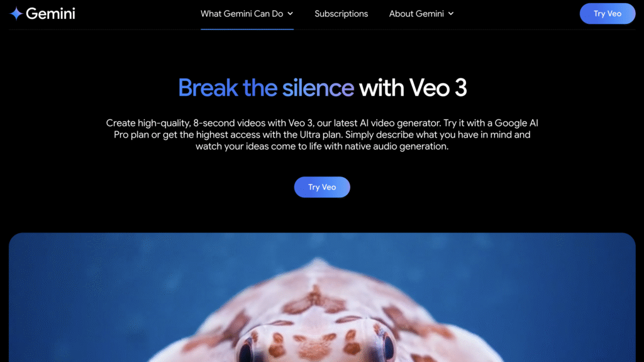Viewport: 644px width, 362px height.
Task: Open the About Gemini menu label
Action: [416, 14]
